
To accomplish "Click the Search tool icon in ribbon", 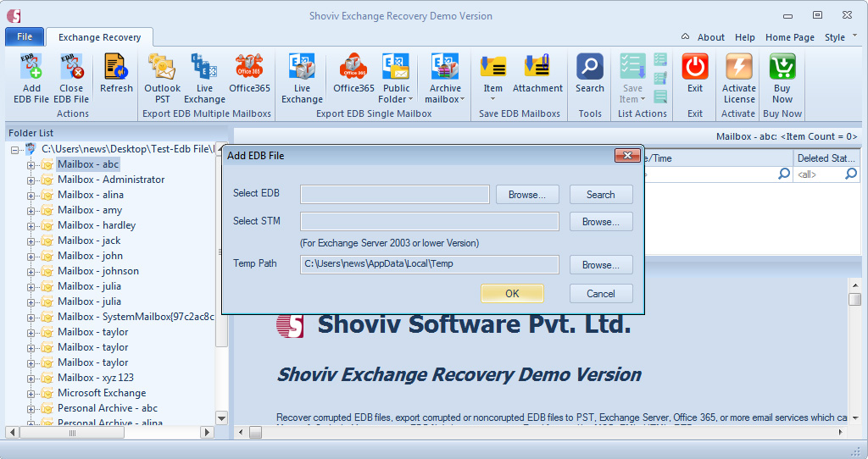I will click(590, 68).
